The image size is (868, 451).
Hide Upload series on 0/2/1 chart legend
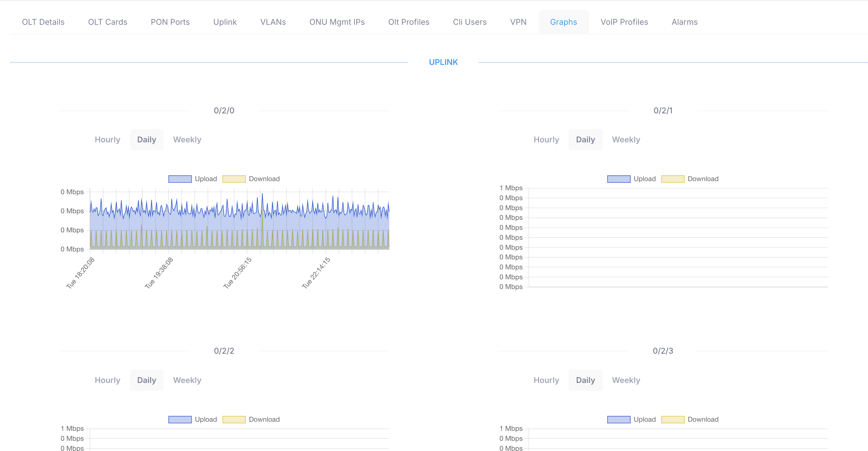click(619, 179)
